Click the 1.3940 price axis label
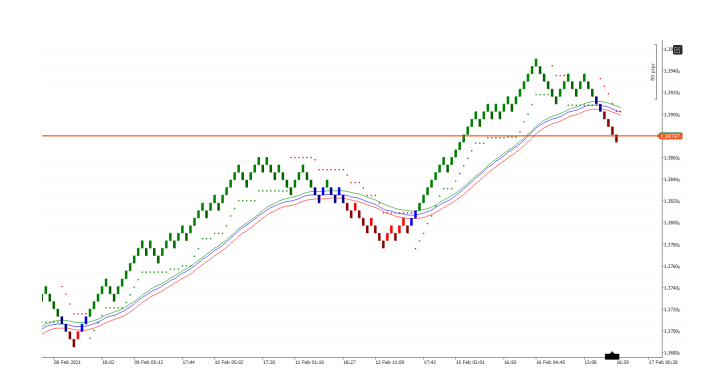Viewport: 708px width, 381px height. pyautogui.click(x=671, y=71)
